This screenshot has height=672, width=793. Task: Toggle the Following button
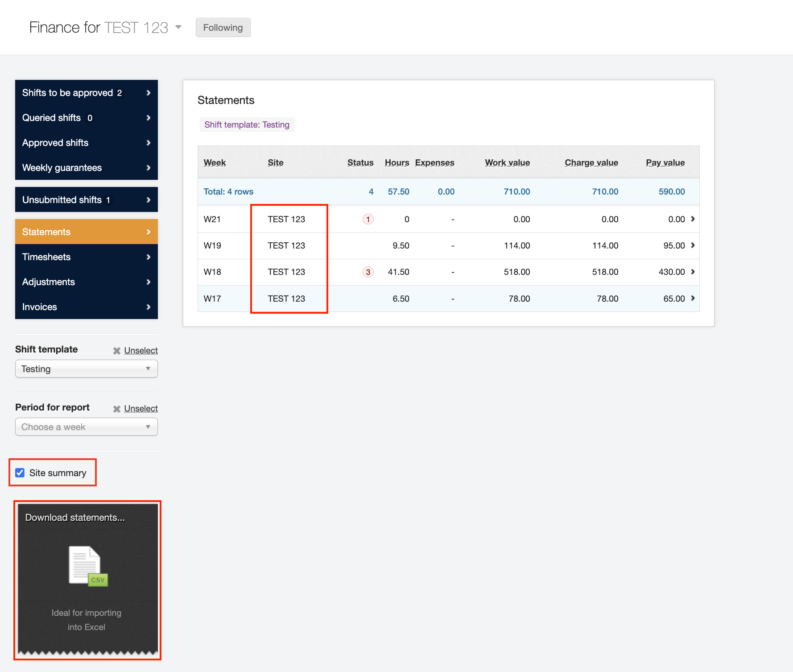(x=223, y=28)
